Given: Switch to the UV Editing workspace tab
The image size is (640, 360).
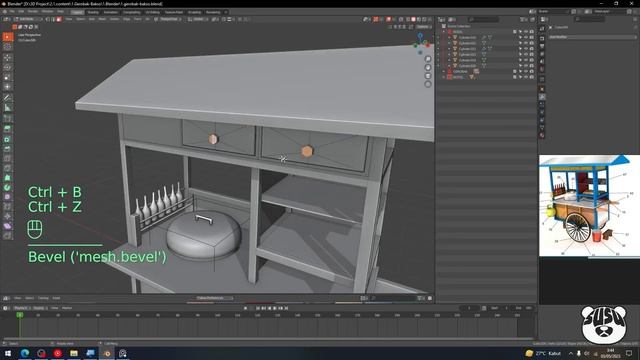Looking at the screenshot, I should pyautogui.click(x=153, y=12).
